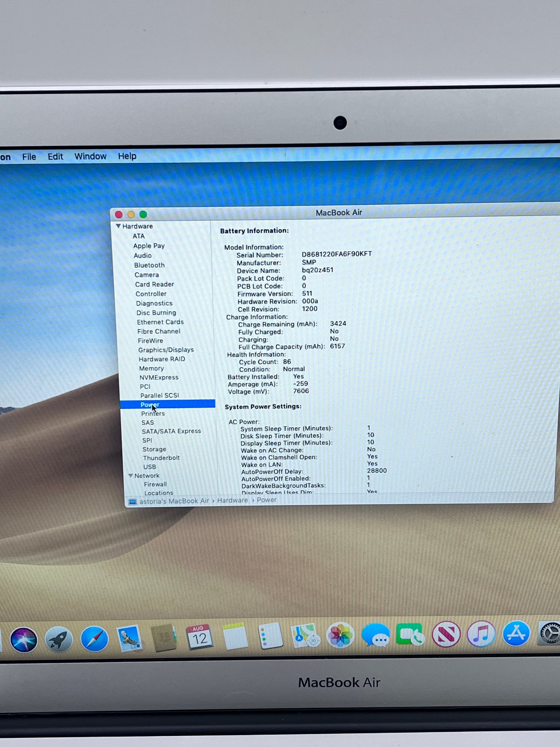Open Reminders list icon in Dock

click(270, 636)
